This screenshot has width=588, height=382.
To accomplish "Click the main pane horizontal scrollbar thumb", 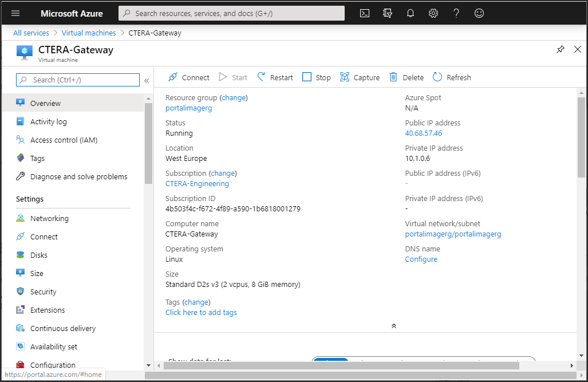I will click(341, 365).
